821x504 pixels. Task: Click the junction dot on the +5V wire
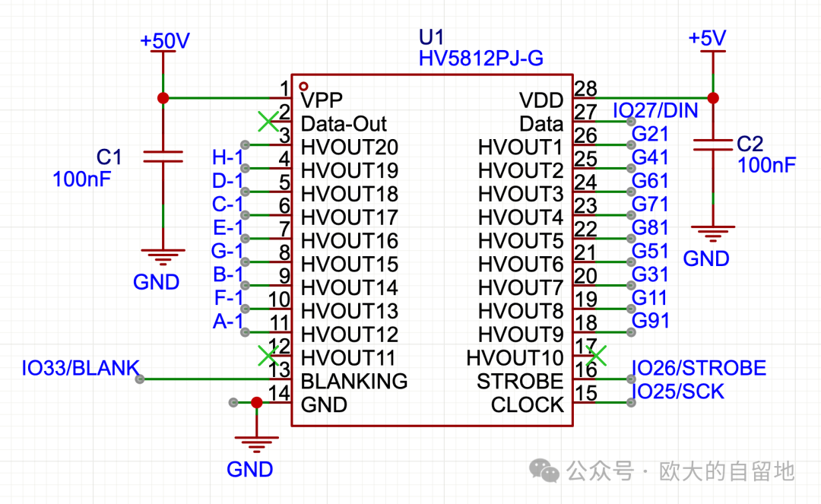(x=712, y=98)
